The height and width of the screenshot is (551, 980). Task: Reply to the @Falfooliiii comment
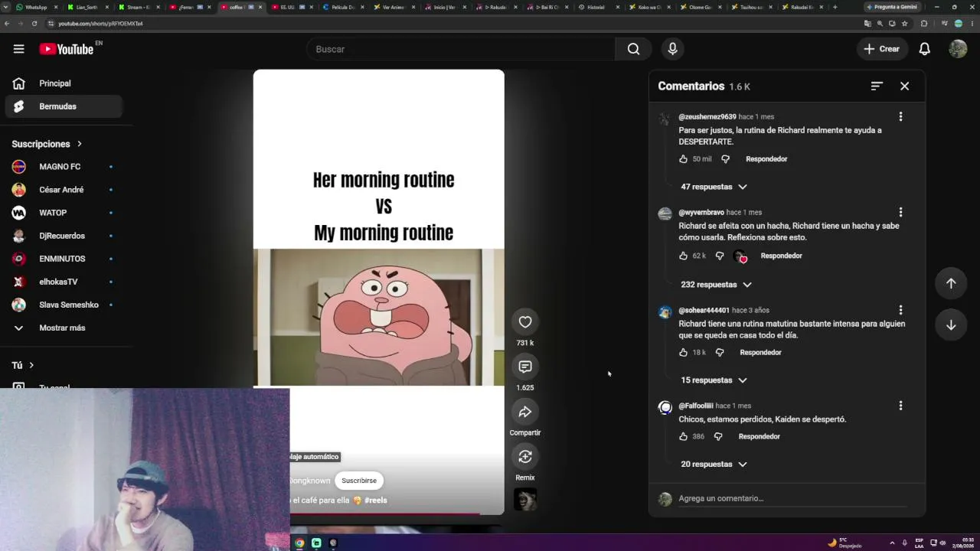click(x=759, y=436)
